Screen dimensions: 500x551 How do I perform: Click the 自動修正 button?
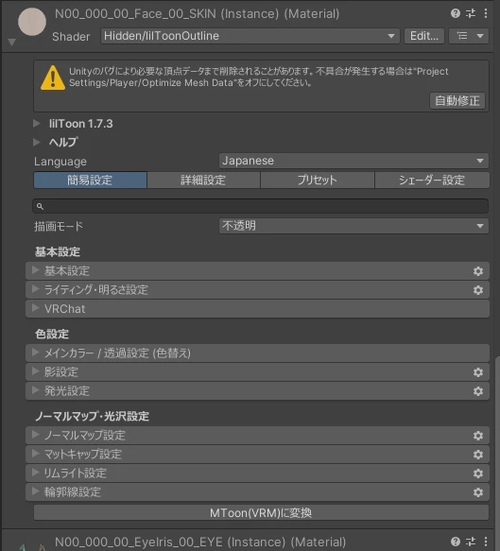pyautogui.click(x=457, y=101)
